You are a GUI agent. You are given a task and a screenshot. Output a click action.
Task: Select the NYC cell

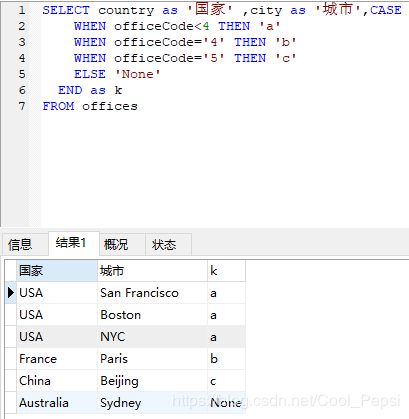point(152,337)
